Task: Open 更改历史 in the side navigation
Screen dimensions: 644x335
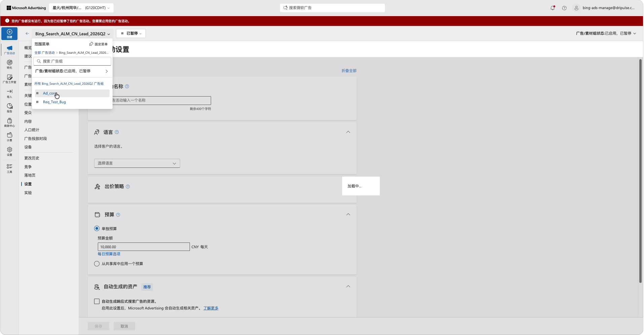Action: coord(32,158)
